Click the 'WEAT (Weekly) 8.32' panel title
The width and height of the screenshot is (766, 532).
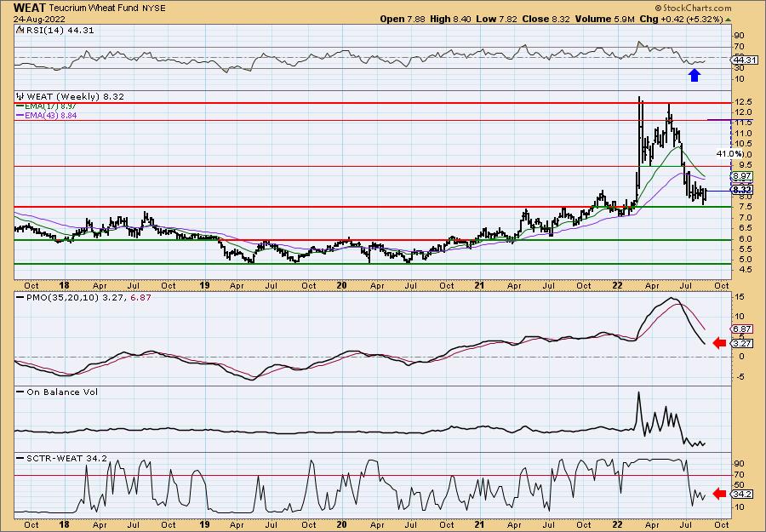pyautogui.click(x=75, y=96)
